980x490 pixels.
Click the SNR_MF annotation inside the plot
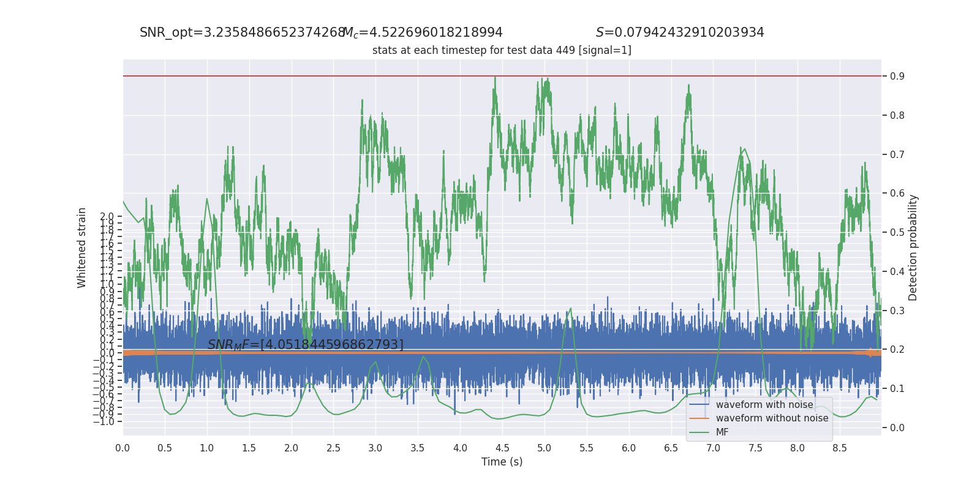(305, 345)
